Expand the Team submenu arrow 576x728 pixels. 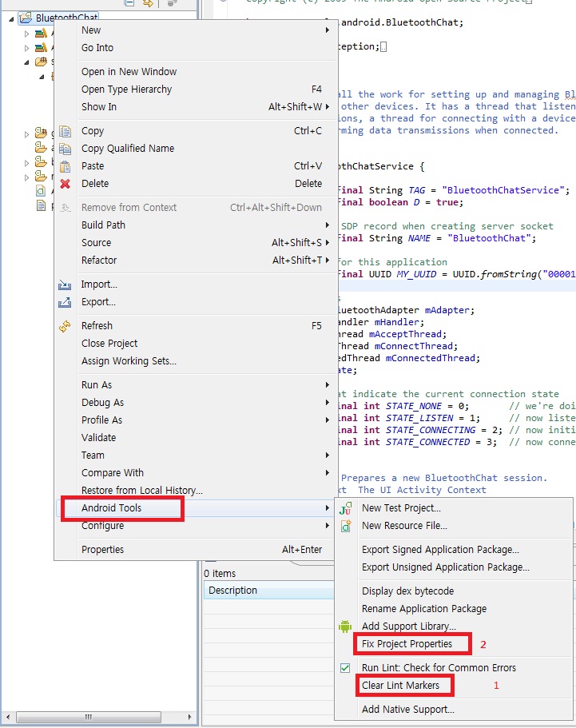click(x=328, y=455)
